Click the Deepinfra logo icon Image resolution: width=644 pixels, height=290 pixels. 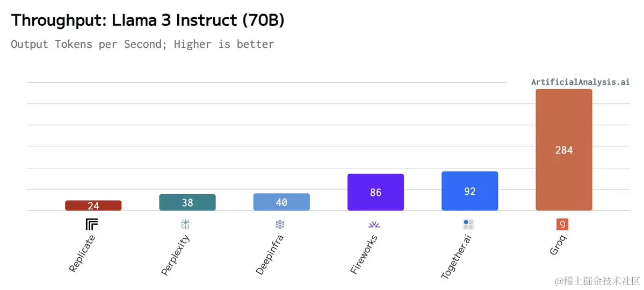point(280,224)
